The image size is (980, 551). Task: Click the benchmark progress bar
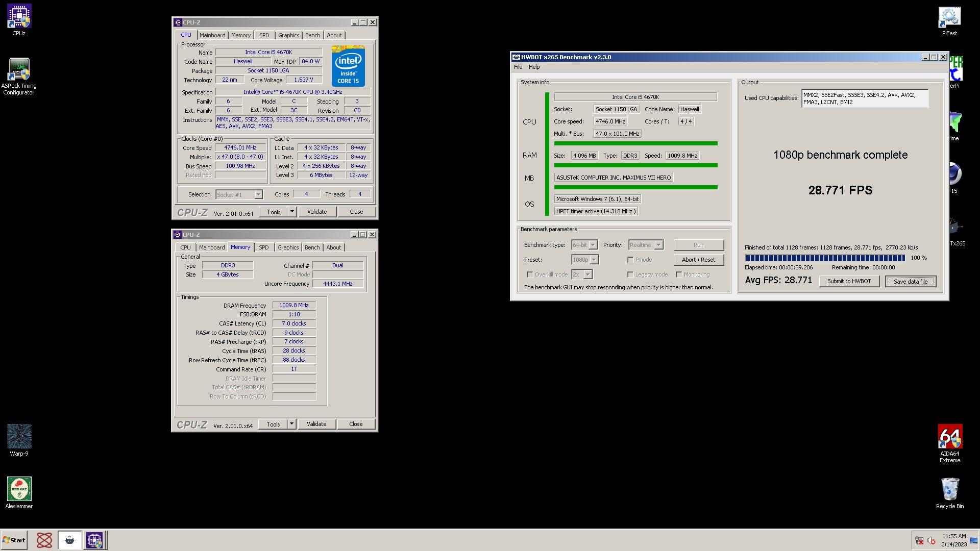[825, 258]
